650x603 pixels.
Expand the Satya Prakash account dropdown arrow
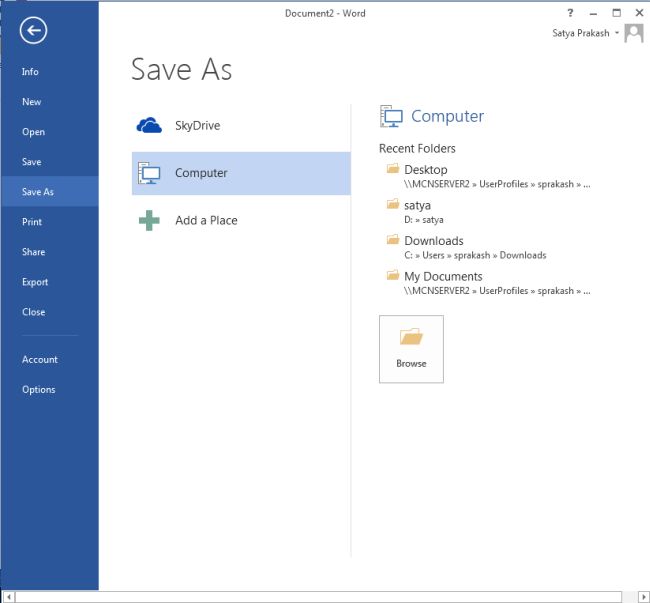point(617,33)
